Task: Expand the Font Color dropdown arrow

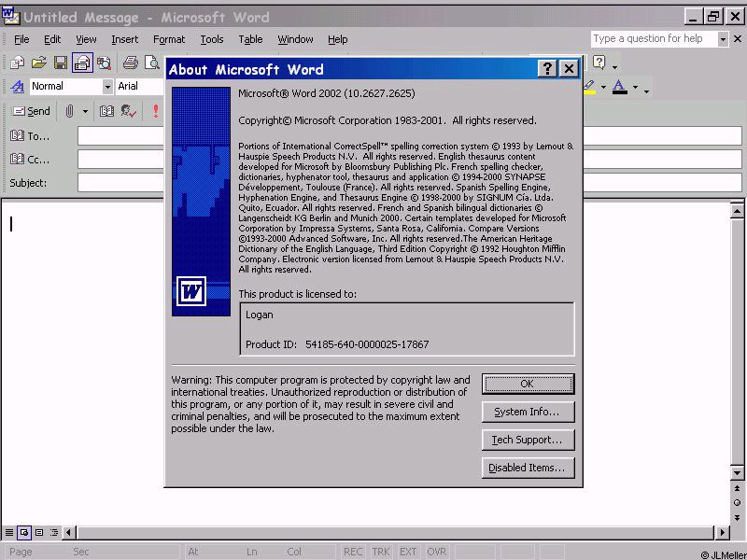Action: 635,87
